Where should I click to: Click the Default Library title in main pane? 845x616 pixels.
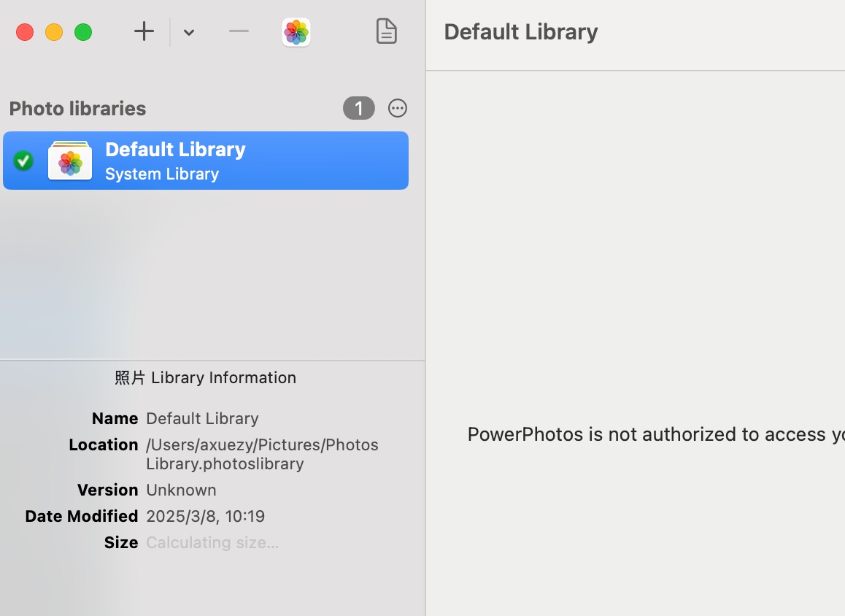[521, 32]
